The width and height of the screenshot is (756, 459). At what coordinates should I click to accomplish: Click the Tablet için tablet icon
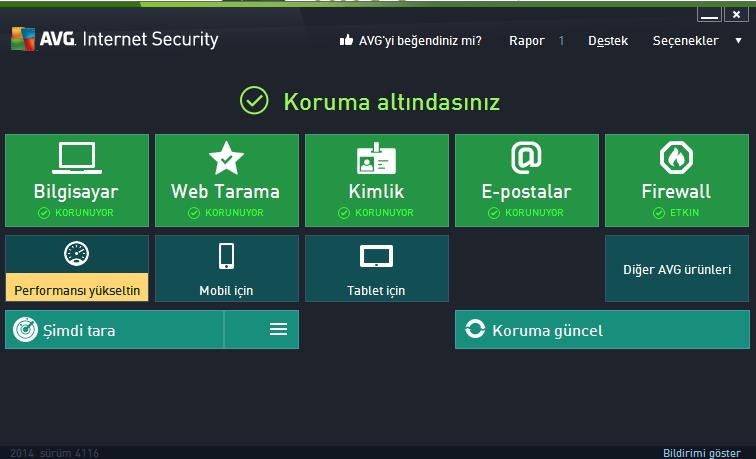pos(377,256)
